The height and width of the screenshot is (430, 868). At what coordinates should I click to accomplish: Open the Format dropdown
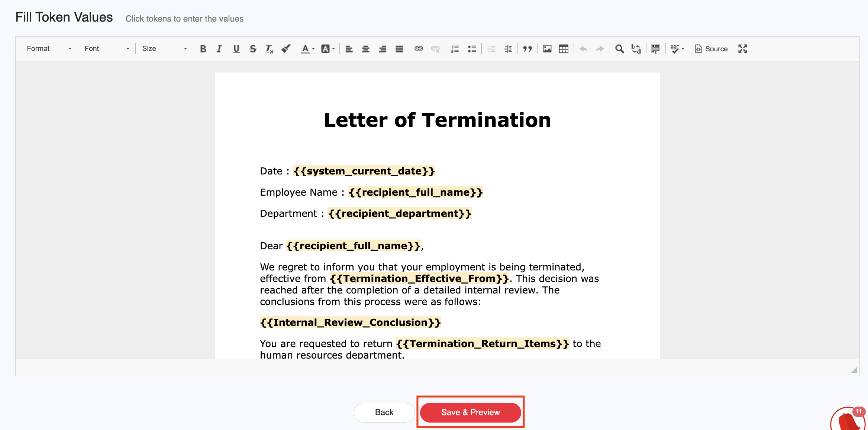coord(49,49)
